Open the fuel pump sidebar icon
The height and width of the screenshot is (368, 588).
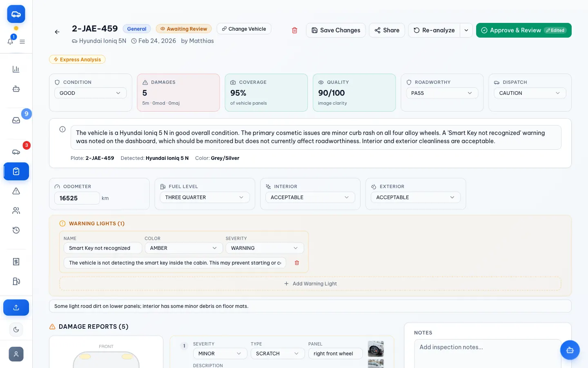coord(16,281)
